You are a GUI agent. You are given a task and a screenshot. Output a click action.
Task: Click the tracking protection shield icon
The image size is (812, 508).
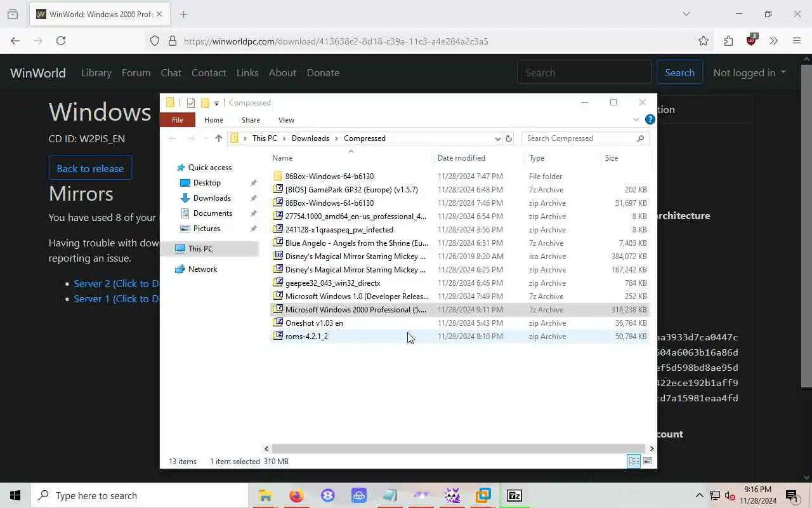tap(155, 41)
